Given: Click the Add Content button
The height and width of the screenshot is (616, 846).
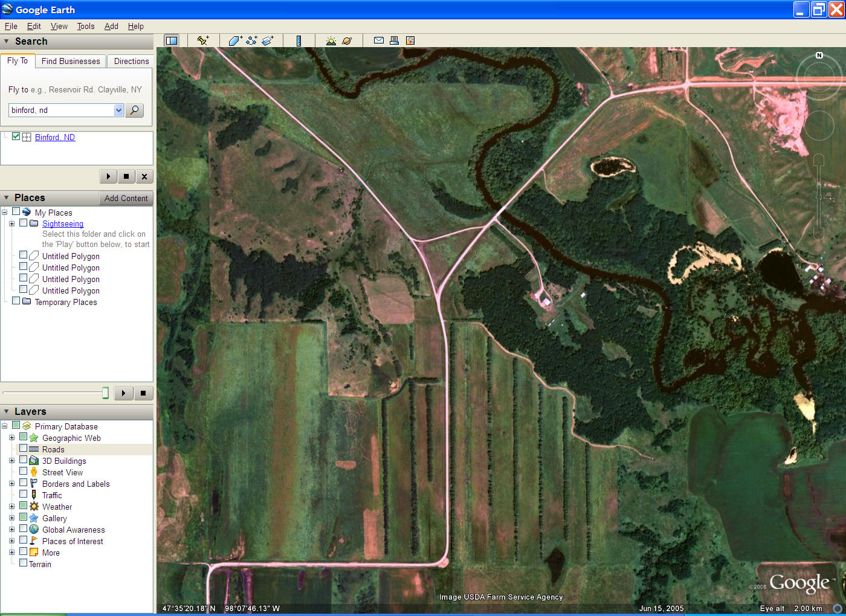Looking at the screenshot, I should 126,198.
